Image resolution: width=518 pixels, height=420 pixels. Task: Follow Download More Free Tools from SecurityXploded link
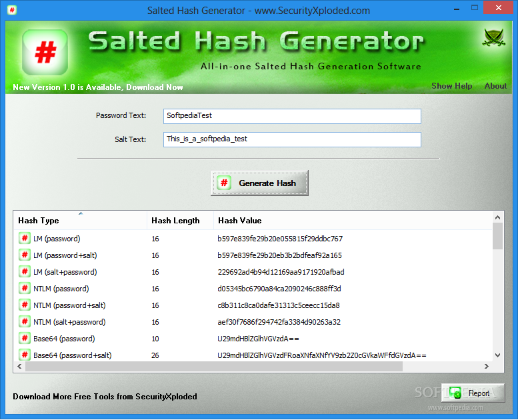coord(105,396)
